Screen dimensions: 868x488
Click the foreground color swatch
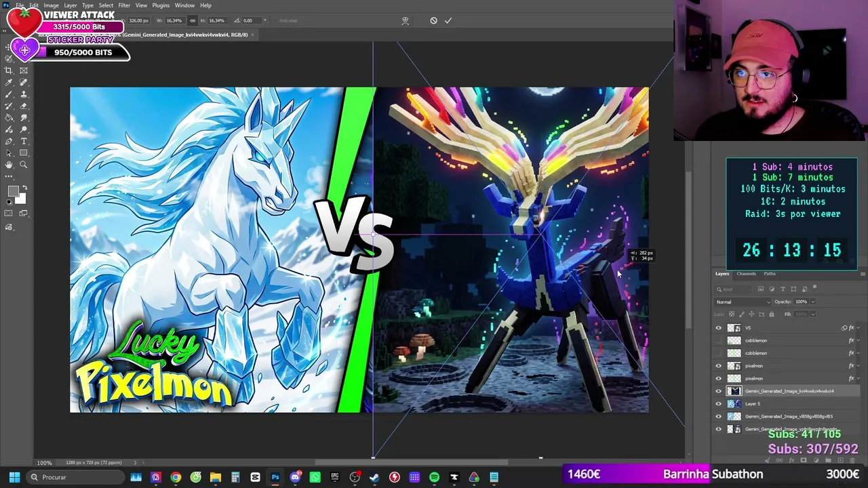(13, 191)
